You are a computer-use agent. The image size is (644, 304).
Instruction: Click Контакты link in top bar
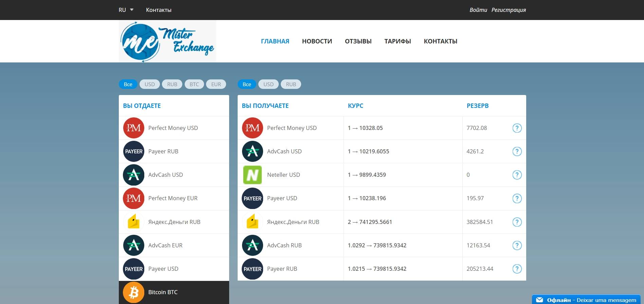point(159,10)
